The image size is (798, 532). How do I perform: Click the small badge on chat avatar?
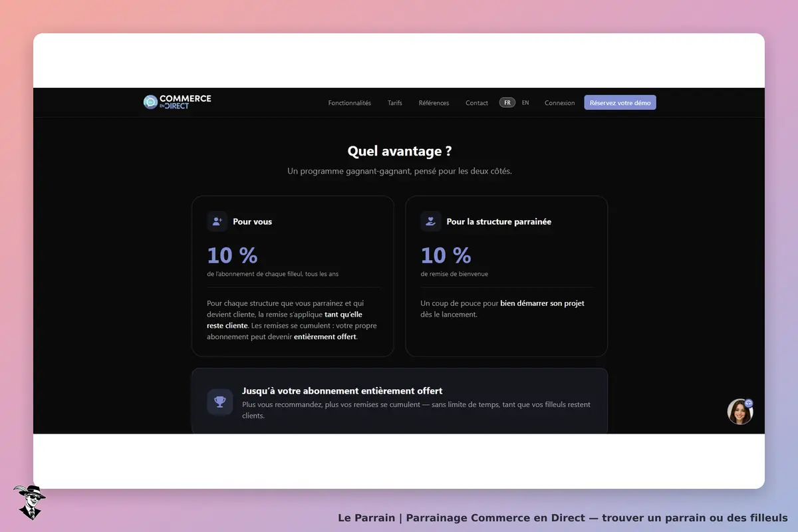[749, 403]
